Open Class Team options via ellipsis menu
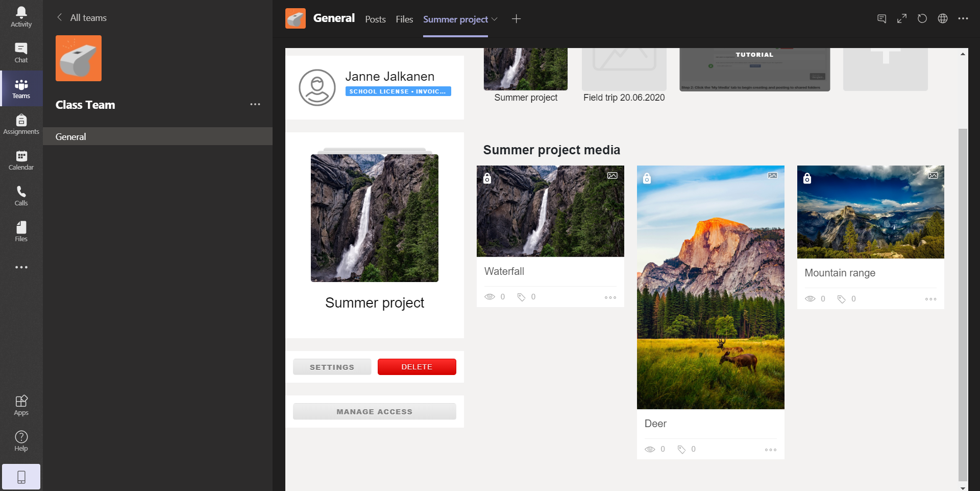The height and width of the screenshot is (491, 980). pyautogui.click(x=255, y=104)
